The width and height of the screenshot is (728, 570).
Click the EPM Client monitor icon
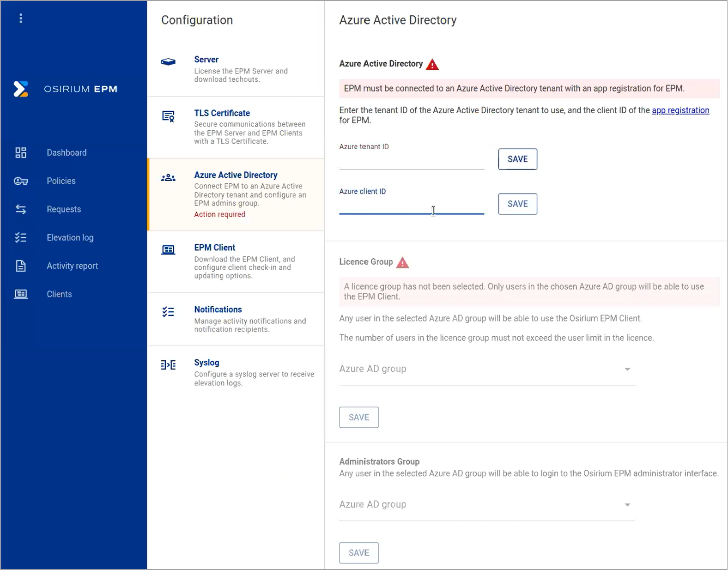(168, 250)
